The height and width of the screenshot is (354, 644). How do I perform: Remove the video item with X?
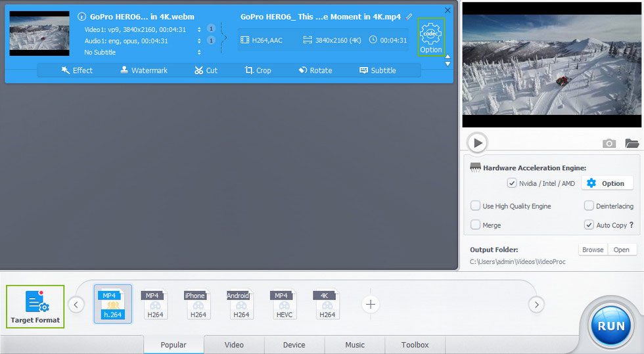click(448, 11)
